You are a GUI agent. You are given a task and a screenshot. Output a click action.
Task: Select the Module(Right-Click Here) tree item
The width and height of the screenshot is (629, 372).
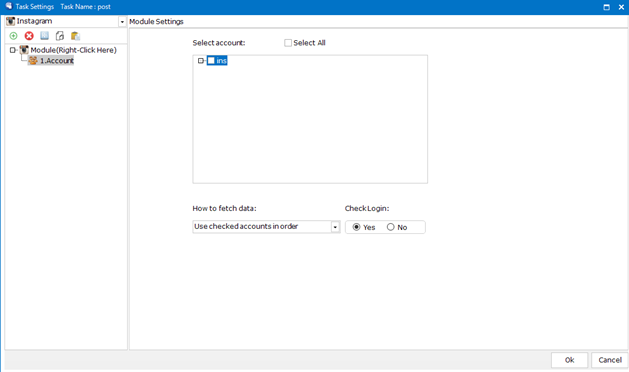click(x=73, y=50)
